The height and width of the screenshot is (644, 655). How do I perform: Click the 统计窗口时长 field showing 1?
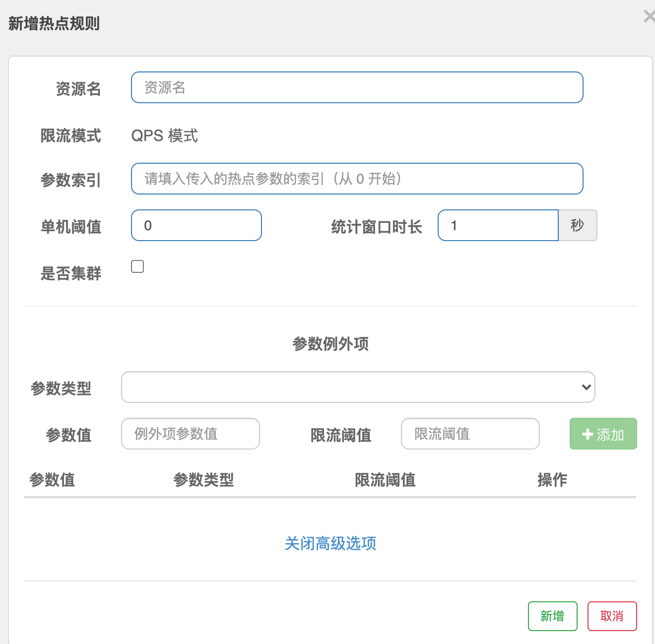pyautogui.click(x=498, y=225)
